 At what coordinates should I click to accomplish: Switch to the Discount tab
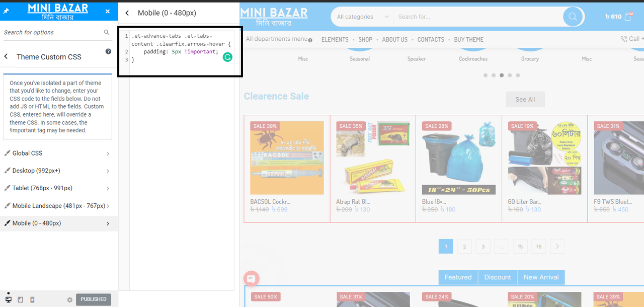tap(498, 277)
